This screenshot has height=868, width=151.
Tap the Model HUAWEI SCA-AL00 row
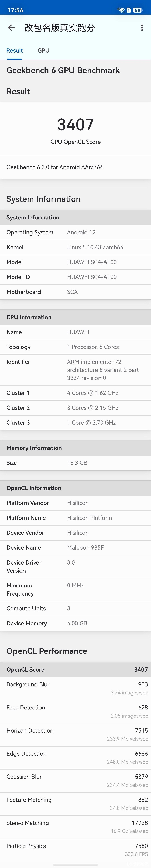tap(75, 262)
